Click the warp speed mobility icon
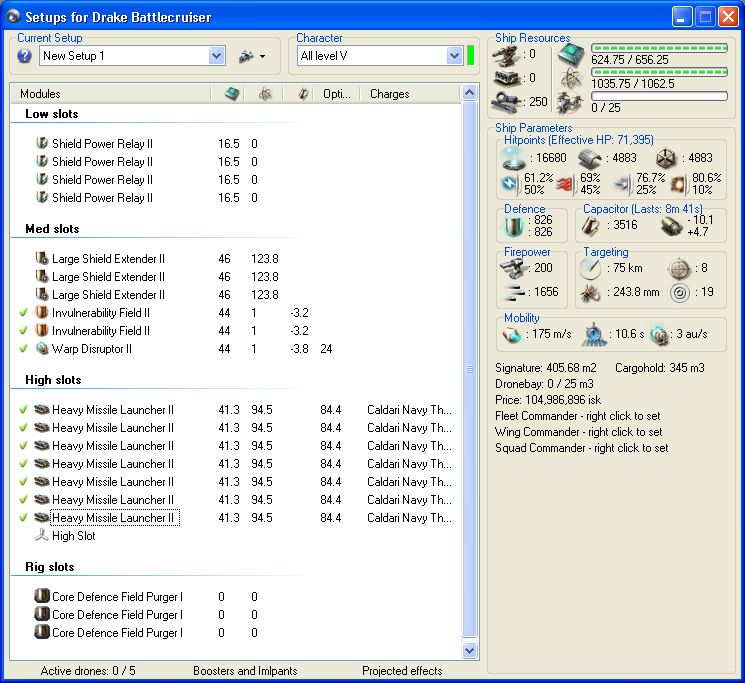Screen dimensions: 745x683 point(659,334)
